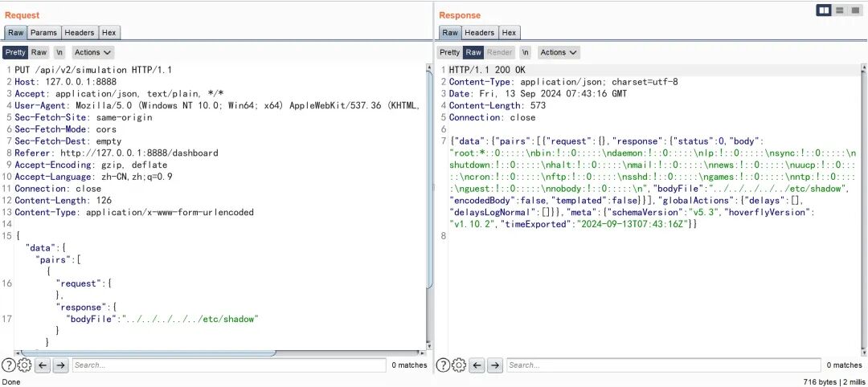
Task: Go to previous match in Request search
Action: click(43, 365)
